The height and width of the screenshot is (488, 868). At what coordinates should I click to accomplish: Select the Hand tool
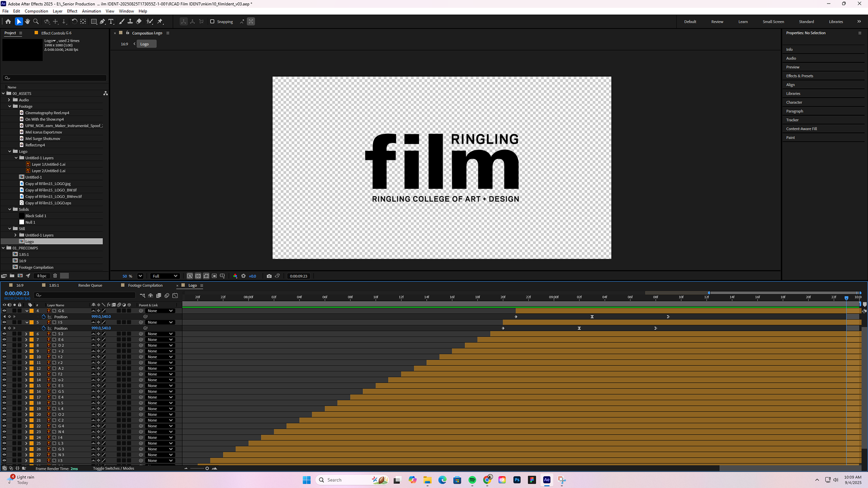click(x=28, y=21)
